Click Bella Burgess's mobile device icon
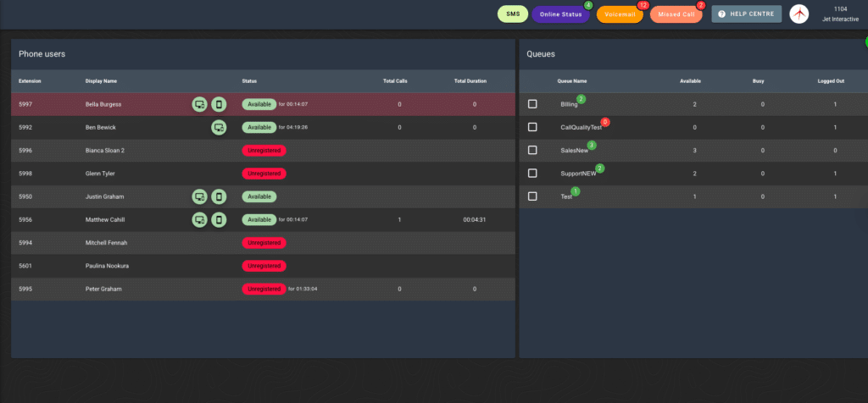This screenshot has width=868, height=403. [x=219, y=104]
